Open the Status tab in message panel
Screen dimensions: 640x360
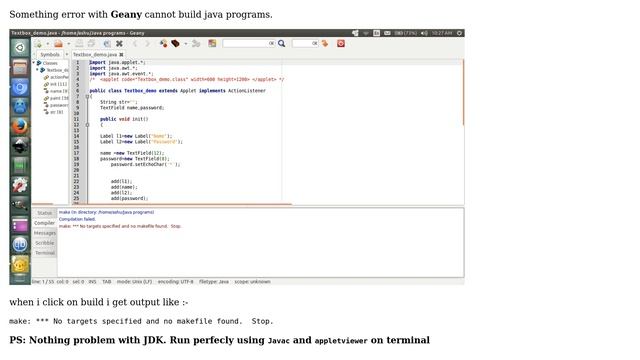pyautogui.click(x=44, y=213)
